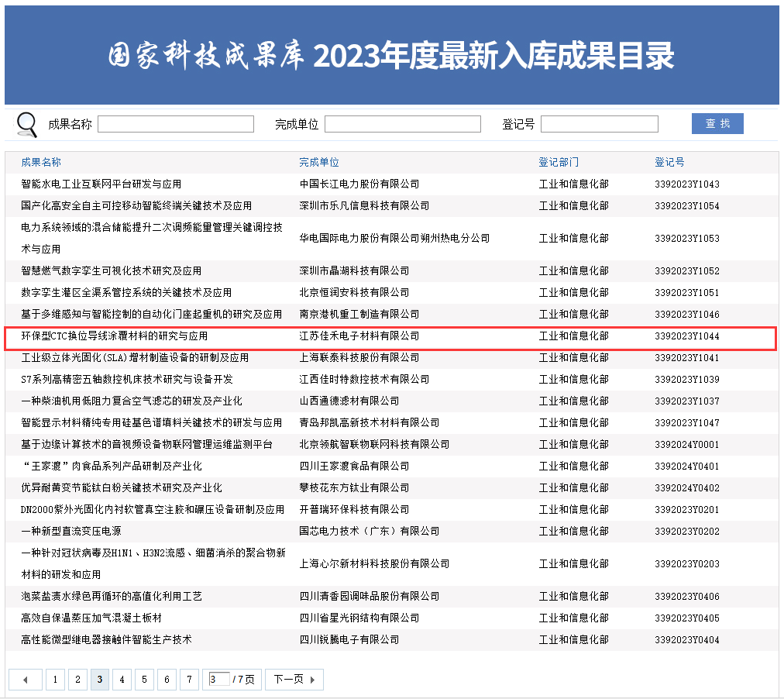Open 泡菜盐渍水绿色再循环的高值化利用工艺 entry
The height and width of the screenshot is (699, 784).
click(112, 596)
